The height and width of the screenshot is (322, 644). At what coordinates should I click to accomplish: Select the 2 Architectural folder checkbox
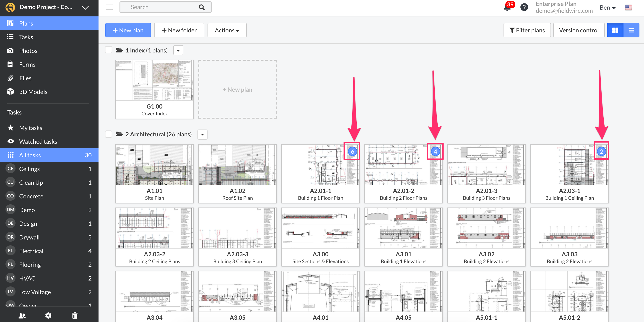(x=109, y=134)
